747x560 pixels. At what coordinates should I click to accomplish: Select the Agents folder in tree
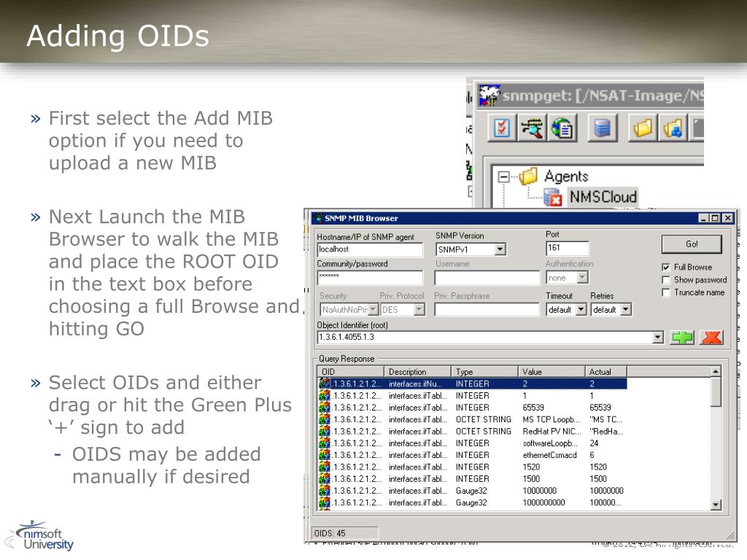[566, 176]
